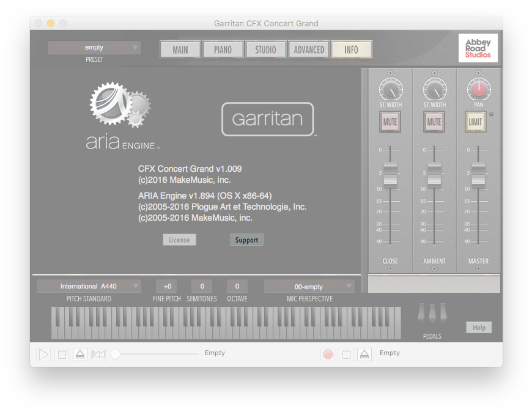Select the INFO tab
The height and width of the screenshot is (412, 532).
click(352, 50)
